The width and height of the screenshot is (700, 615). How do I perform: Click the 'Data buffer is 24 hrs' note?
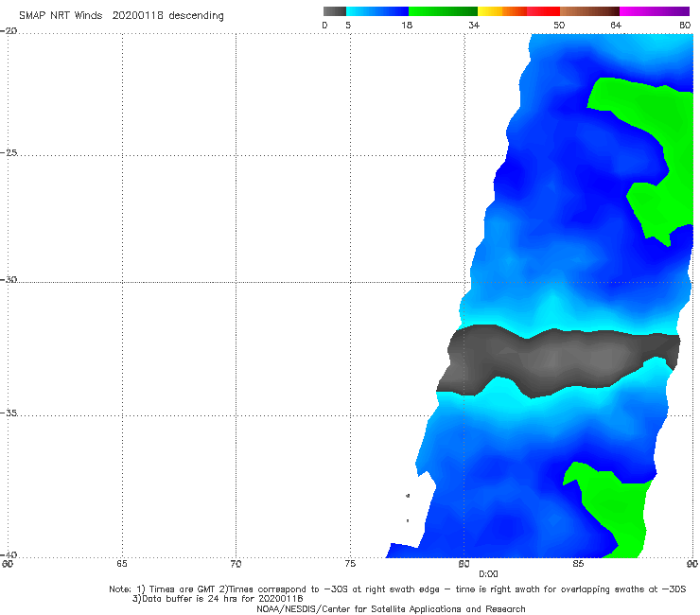(x=218, y=599)
